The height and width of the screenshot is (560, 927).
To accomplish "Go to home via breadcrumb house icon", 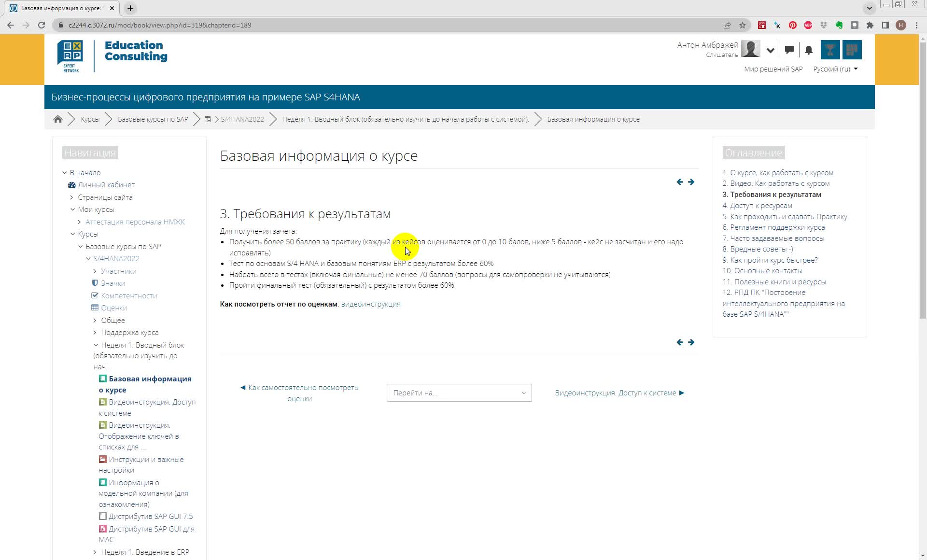I will point(58,119).
